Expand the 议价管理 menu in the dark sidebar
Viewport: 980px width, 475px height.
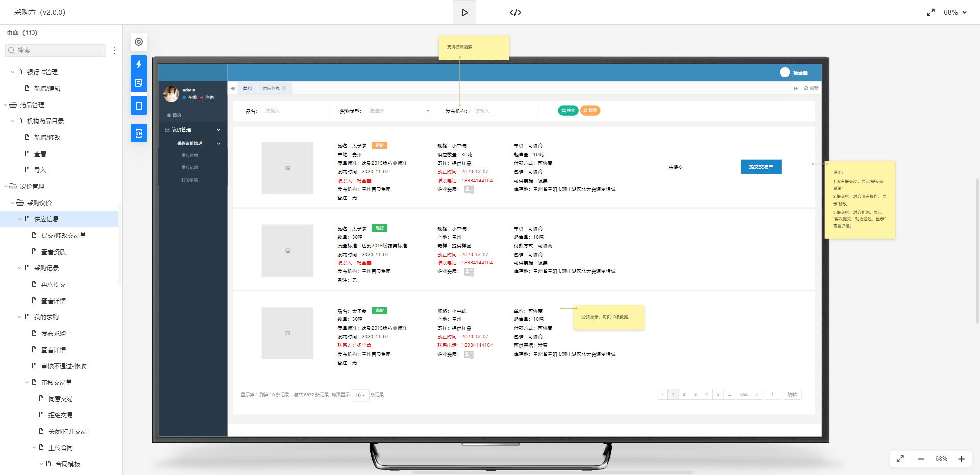193,130
